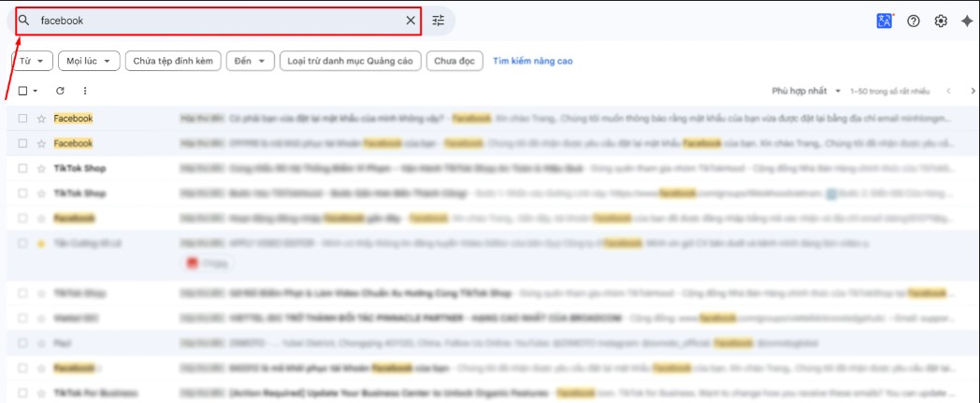980x403 pixels.
Task: Open the "Đến" recipient filter dropdown
Action: click(x=250, y=61)
